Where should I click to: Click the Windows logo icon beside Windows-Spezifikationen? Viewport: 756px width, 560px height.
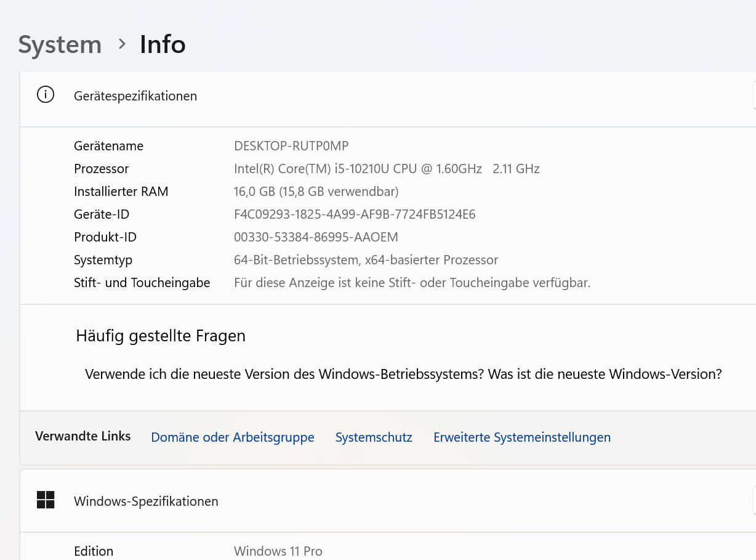coord(46,500)
